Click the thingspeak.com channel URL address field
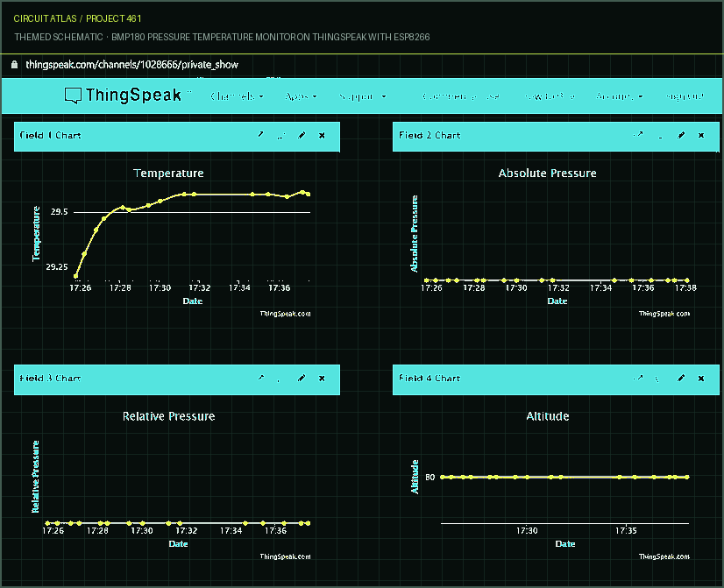 (x=132, y=65)
